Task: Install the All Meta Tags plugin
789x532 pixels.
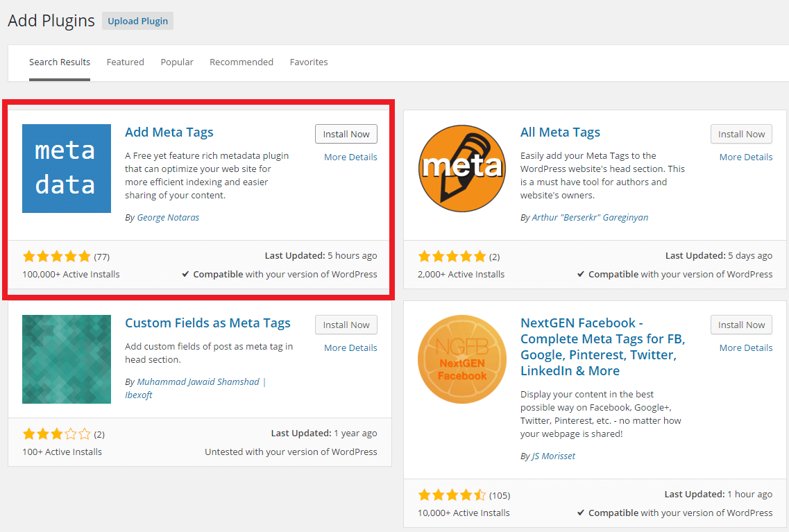Action: coord(742,135)
